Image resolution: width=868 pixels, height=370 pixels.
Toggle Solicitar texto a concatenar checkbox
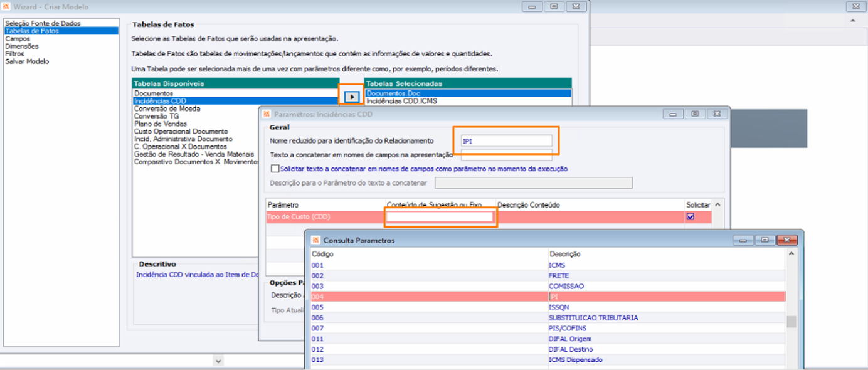(275, 169)
